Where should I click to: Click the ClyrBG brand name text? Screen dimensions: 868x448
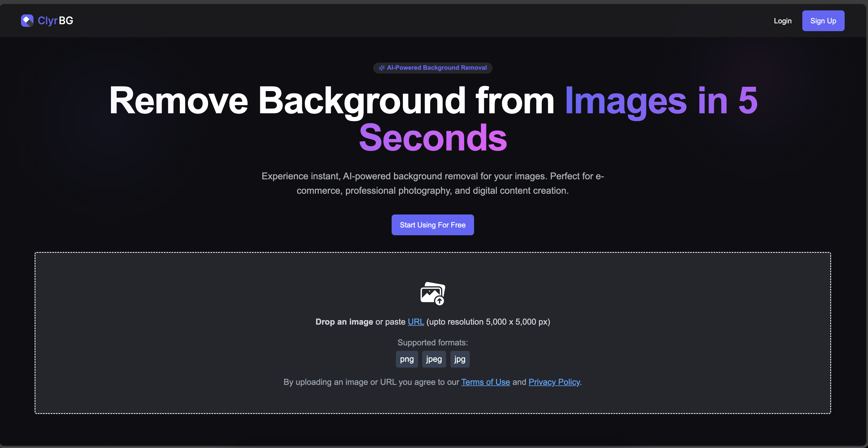[x=55, y=20]
